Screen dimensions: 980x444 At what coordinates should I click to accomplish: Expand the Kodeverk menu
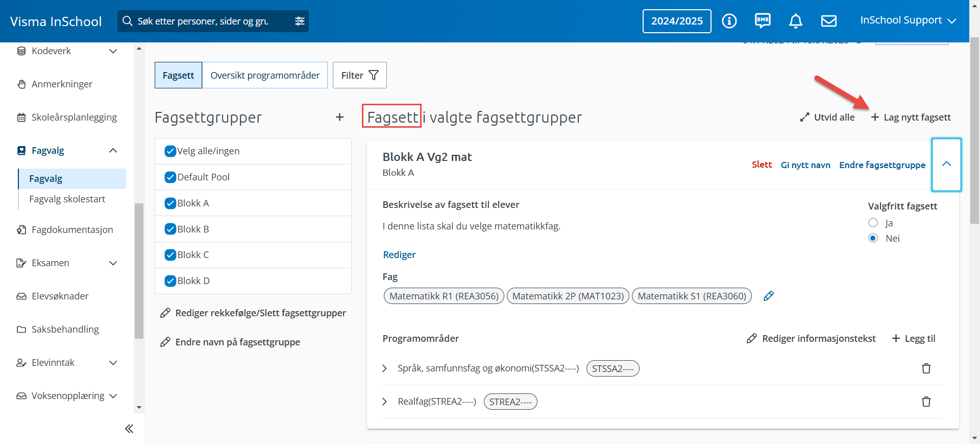coord(113,51)
